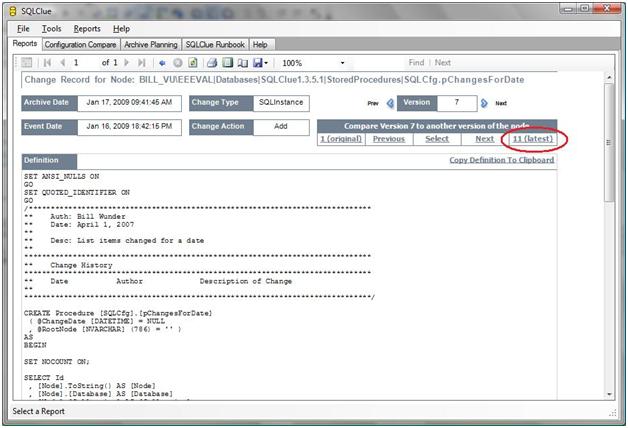Screen dimensions: 628x428
Task: Click the CREATE Procedure line in definition
Action: click(x=118, y=313)
